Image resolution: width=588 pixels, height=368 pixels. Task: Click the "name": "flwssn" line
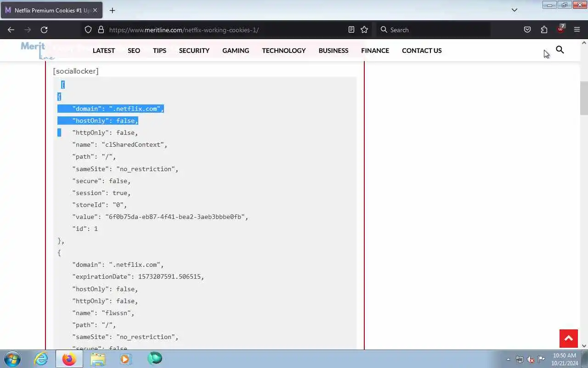(103, 313)
